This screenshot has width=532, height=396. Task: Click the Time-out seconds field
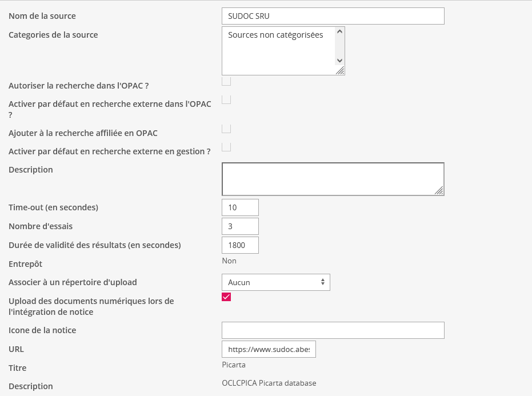tap(240, 207)
